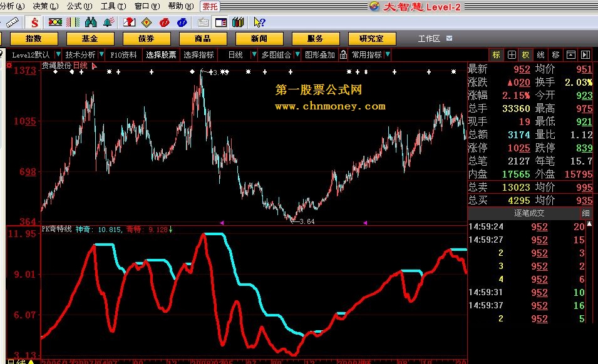Open the envelope with question mark icon
The image size is (598, 364).
click(x=129, y=23)
